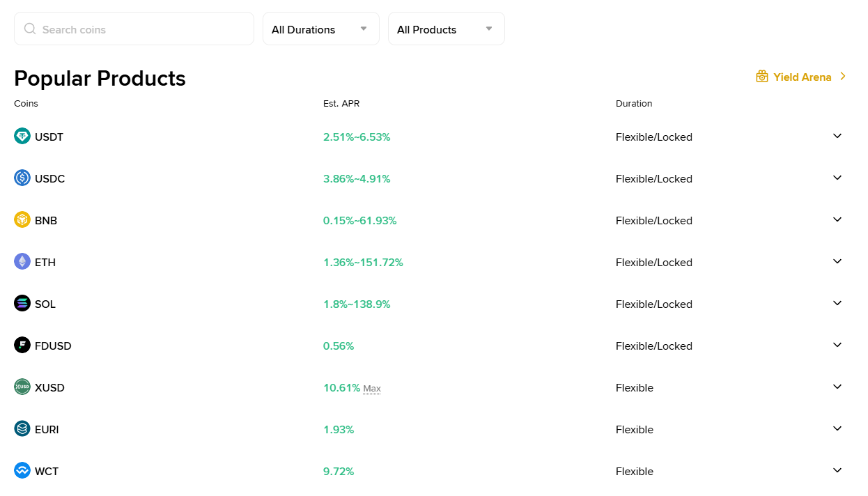Click the WCT coin icon
The image size is (868, 496).
click(22, 470)
